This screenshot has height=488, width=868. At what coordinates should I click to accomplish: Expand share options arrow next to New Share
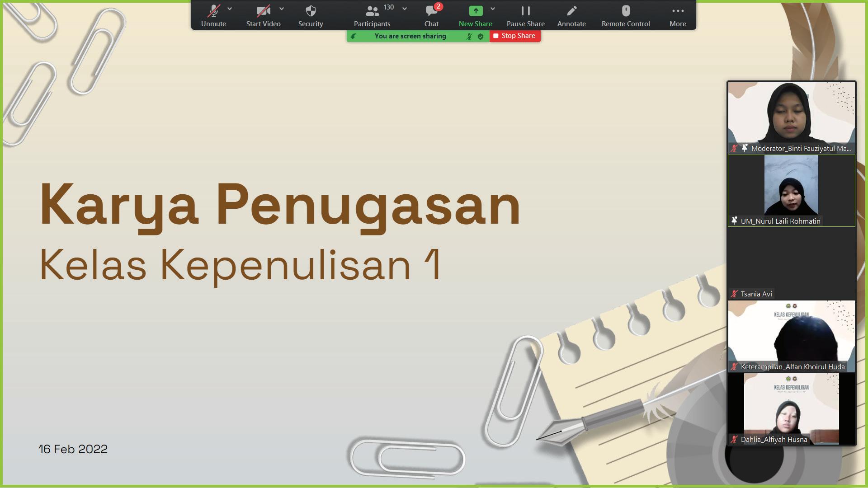coord(493,9)
